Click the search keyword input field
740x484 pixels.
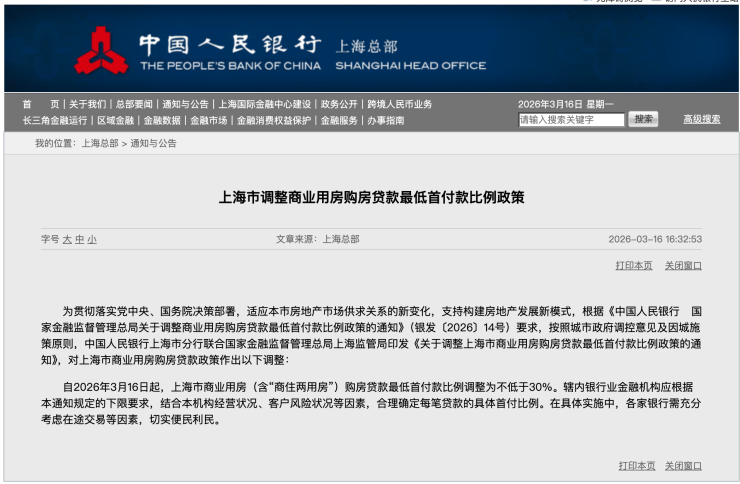point(571,120)
